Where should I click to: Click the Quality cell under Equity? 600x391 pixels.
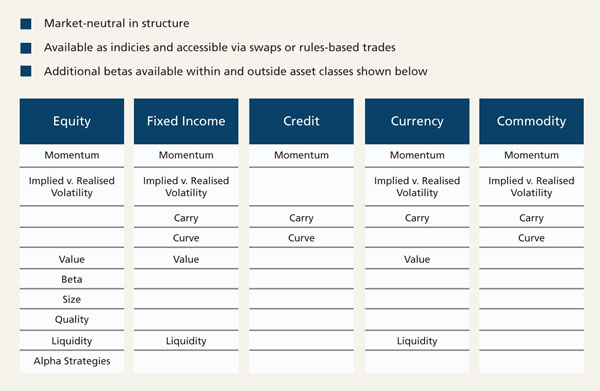72,319
